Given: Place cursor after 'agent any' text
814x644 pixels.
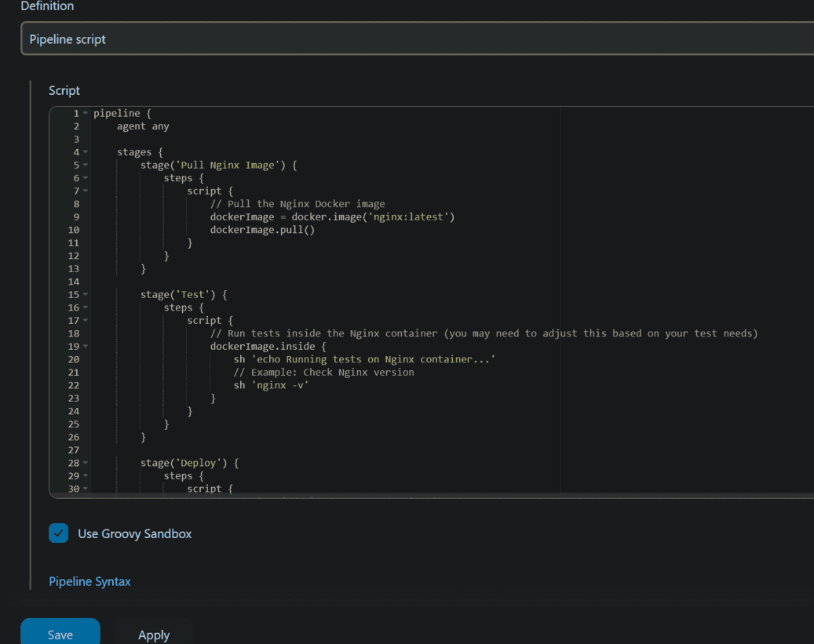Looking at the screenshot, I should tap(170, 126).
